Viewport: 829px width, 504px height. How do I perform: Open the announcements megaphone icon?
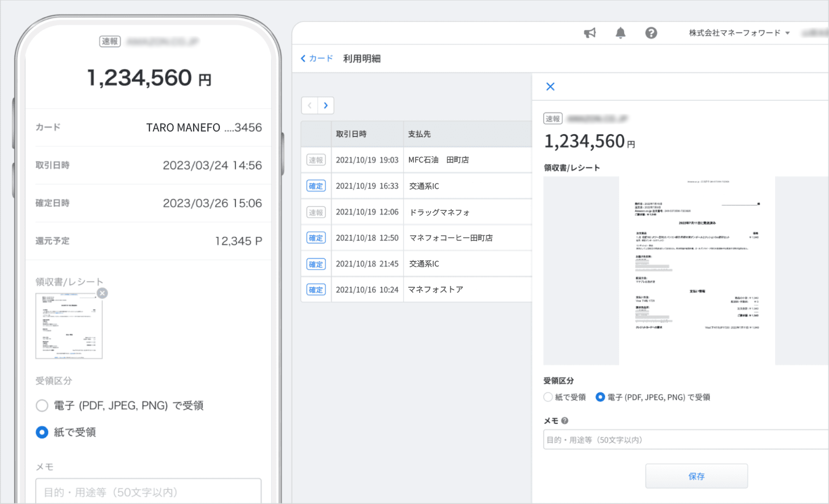(x=590, y=33)
